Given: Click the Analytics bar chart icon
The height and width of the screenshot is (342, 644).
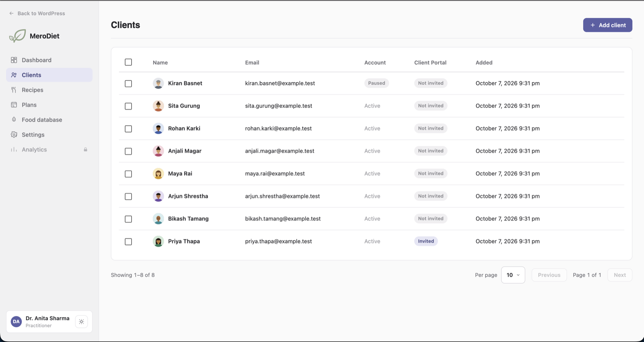Looking at the screenshot, I should pyautogui.click(x=14, y=149).
